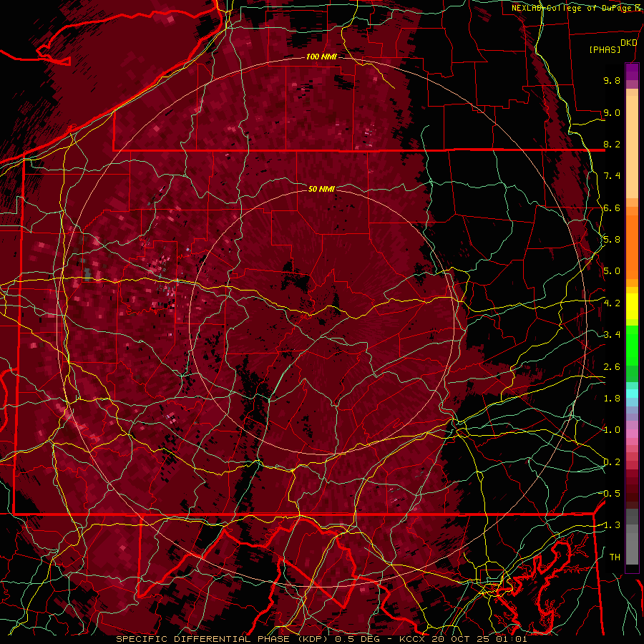Click the 0.2 scale value
Screen dimensions: 644x644
[x=612, y=462]
